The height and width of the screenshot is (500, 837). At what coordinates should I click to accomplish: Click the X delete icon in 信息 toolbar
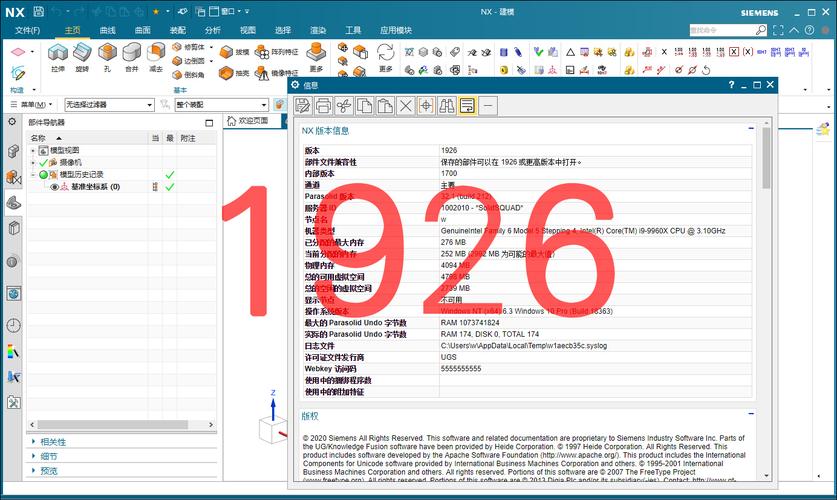point(405,106)
